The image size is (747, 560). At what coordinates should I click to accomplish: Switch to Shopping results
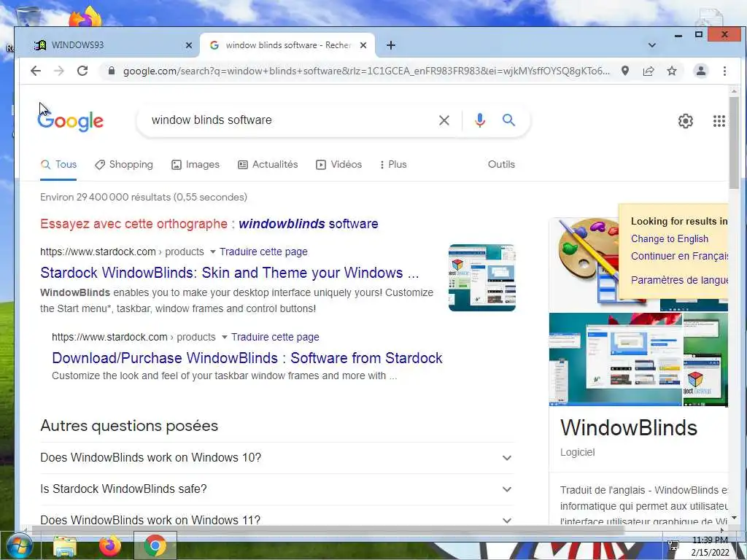coord(124,165)
